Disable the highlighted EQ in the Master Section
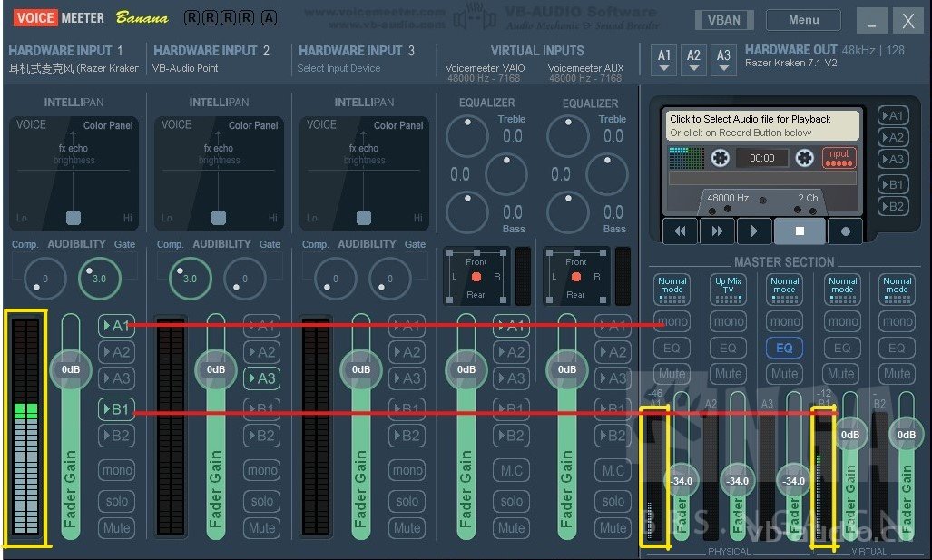The height and width of the screenshot is (560, 932). click(x=783, y=348)
